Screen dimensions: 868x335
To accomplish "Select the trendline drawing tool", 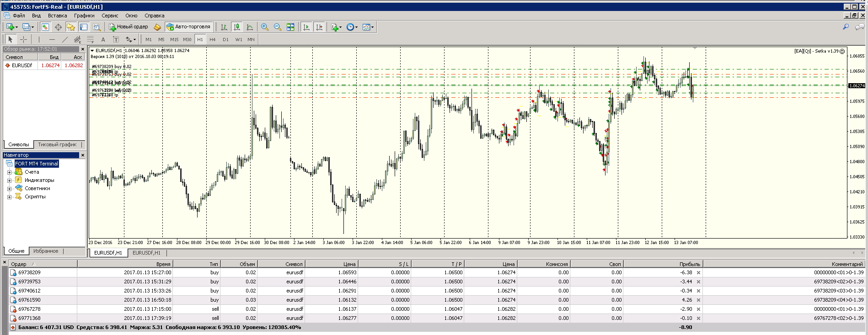I will click(x=65, y=39).
